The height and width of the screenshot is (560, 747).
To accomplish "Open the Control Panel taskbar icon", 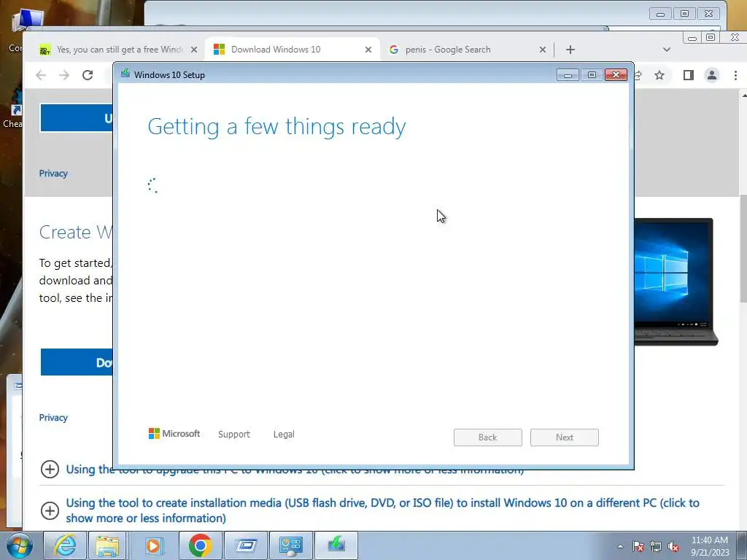I will 291,545.
